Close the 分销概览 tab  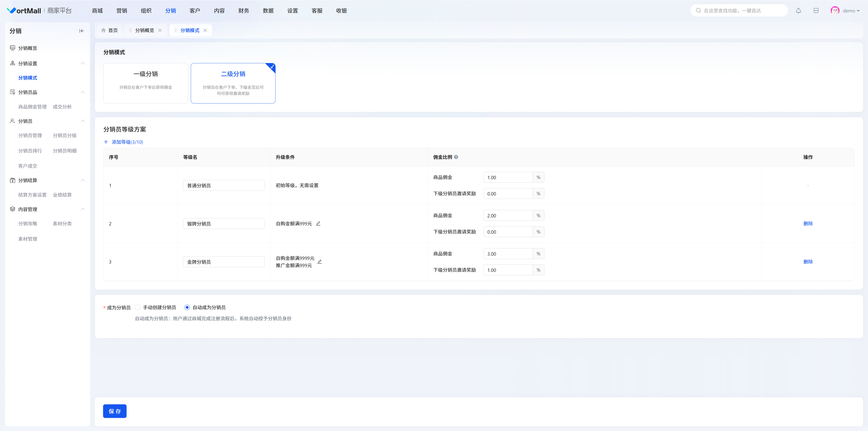coord(160,30)
